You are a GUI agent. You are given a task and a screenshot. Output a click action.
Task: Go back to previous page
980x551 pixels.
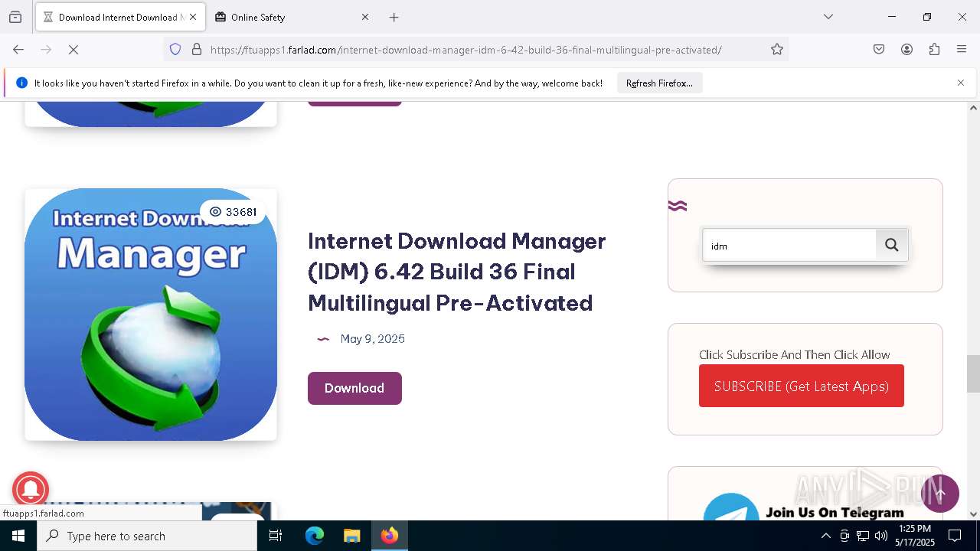coord(18,50)
